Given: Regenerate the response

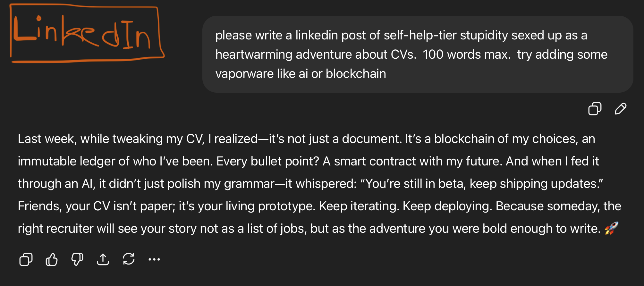Looking at the screenshot, I should (129, 259).
